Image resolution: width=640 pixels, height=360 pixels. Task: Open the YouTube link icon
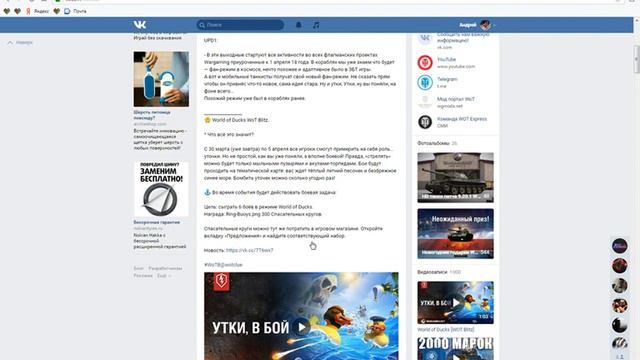click(x=425, y=62)
